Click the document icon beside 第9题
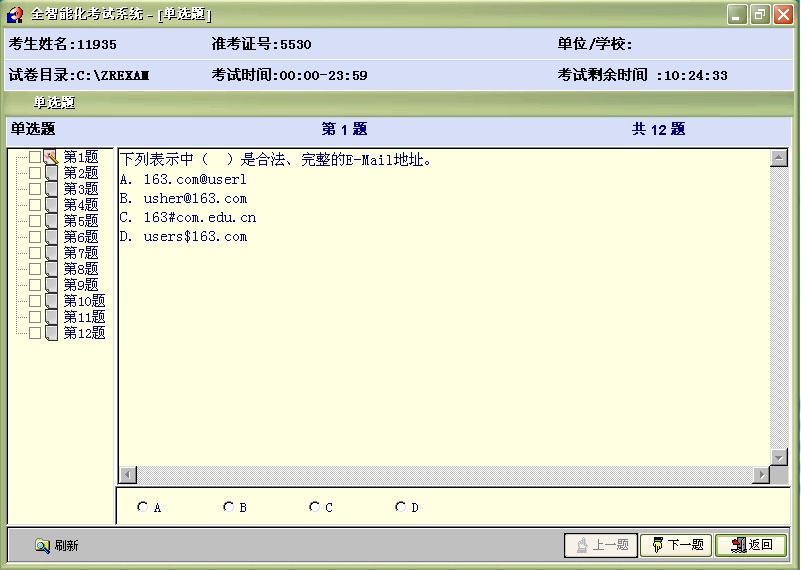This screenshot has height=570, width=801. tap(51, 284)
